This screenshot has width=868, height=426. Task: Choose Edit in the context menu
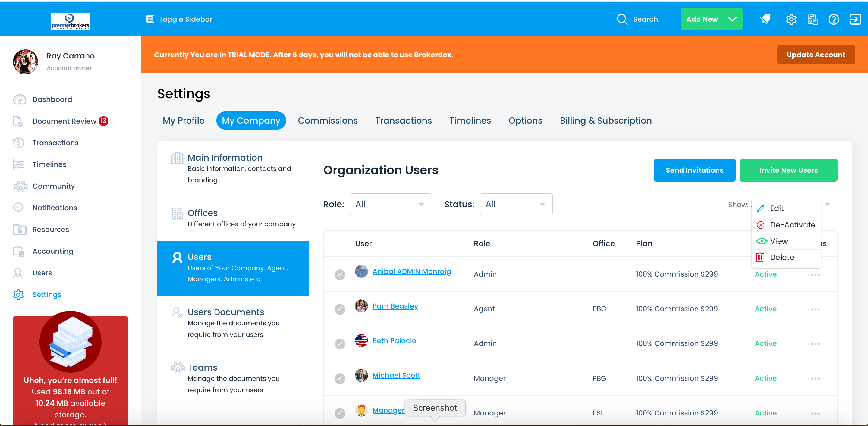pos(786,208)
